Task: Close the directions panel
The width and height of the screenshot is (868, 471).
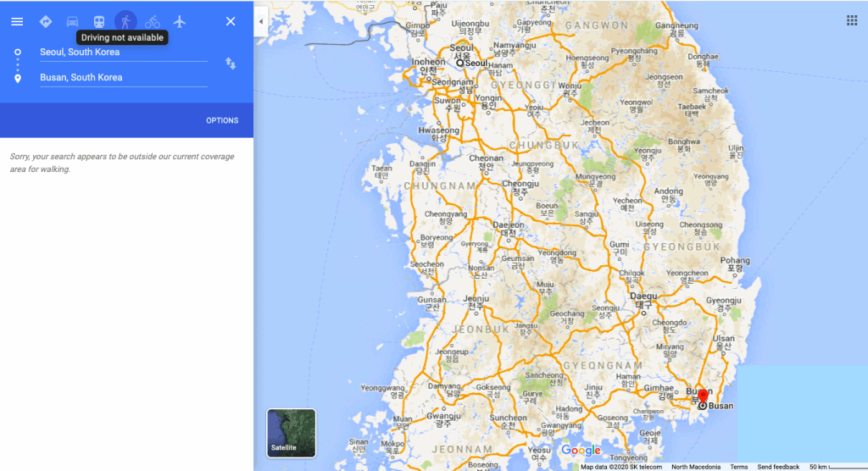Action: click(231, 21)
